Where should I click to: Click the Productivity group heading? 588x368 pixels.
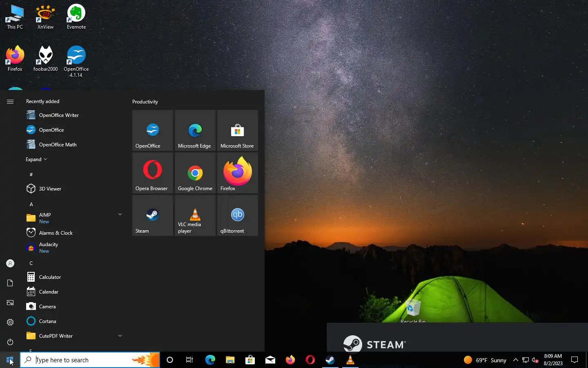pos(145,102)
